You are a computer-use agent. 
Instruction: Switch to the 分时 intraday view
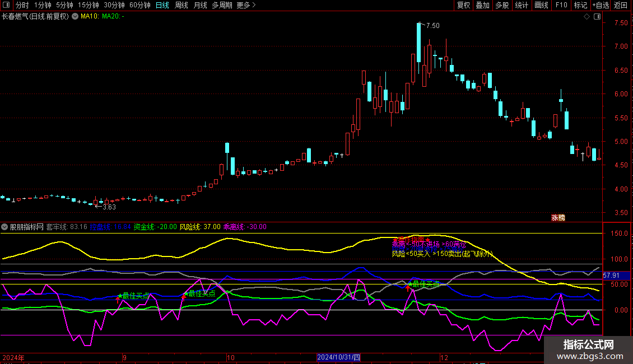coord(22,5)
